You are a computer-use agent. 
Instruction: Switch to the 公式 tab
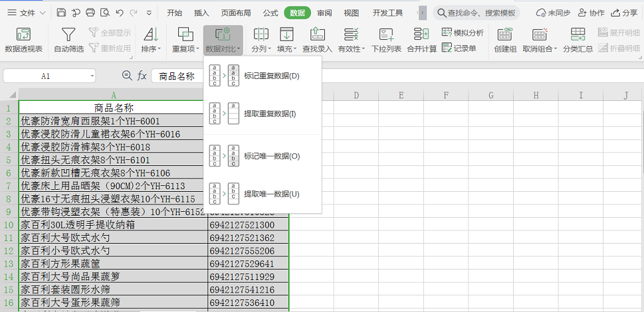[x=271, y=13]
